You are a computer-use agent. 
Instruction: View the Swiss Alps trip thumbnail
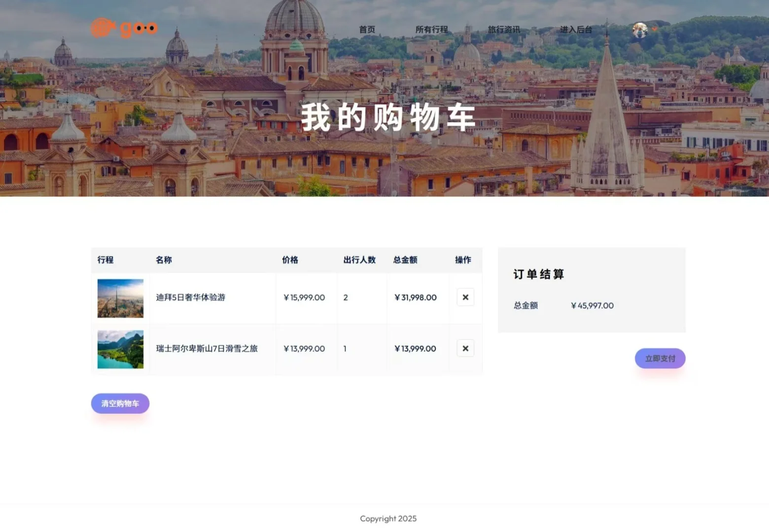click(120, 349)
